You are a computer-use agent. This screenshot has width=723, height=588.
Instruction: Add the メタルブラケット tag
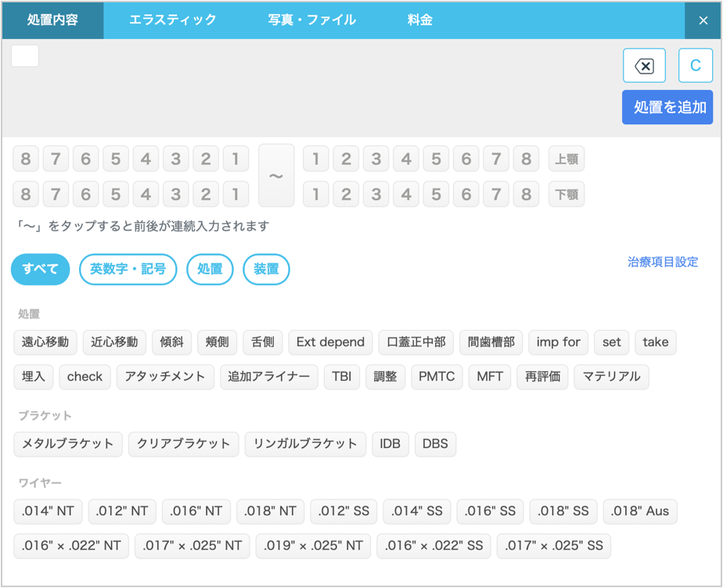pyautogui.click(x=68, y=443)
